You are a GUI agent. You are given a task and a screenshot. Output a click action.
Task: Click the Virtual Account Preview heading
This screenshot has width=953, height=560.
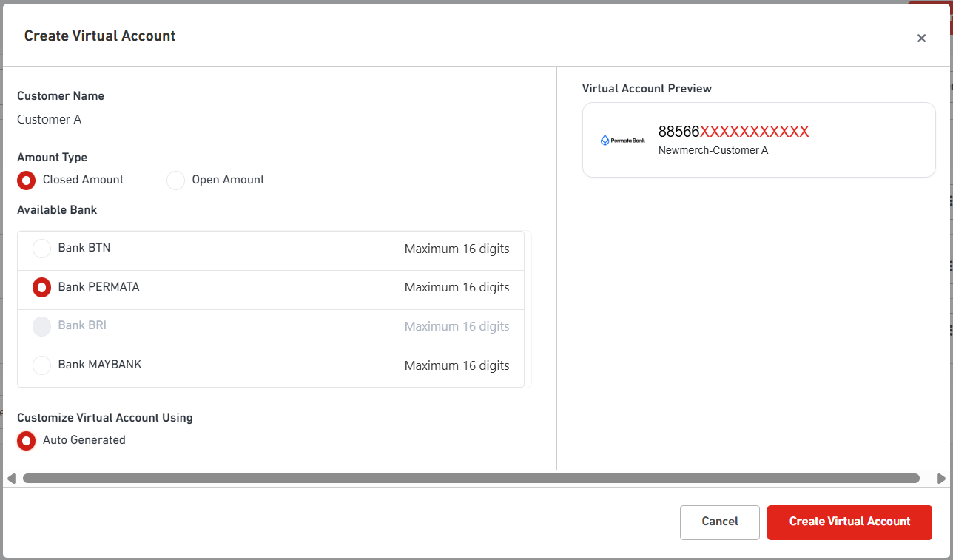pos(647,89)
